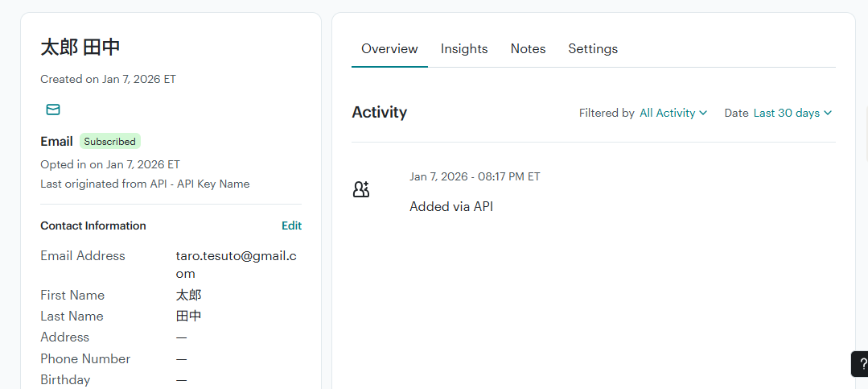Click the Last Name value 田中

pos(189,317)
